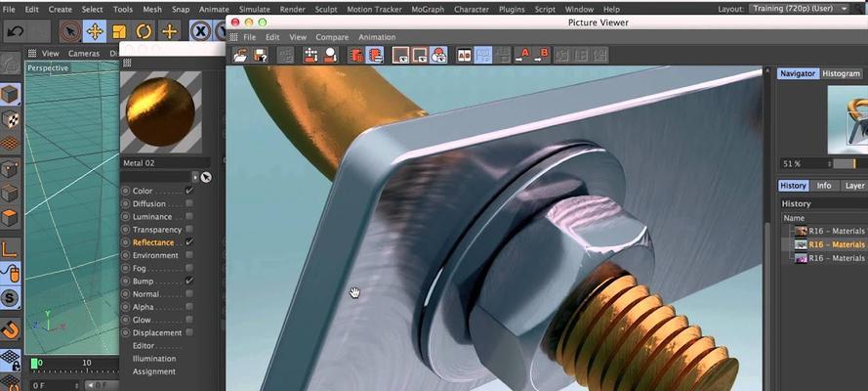Click the Navigator render thumbnail
The height and width of the screenshot is (391, 868).
pyautogui.click(x=847, y=119)
